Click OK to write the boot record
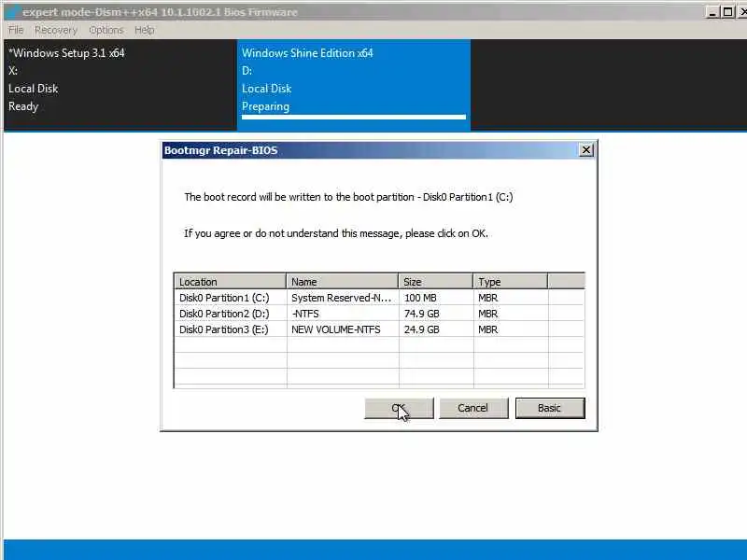This screenshot has width=747, height=560. tap(400, 408)
